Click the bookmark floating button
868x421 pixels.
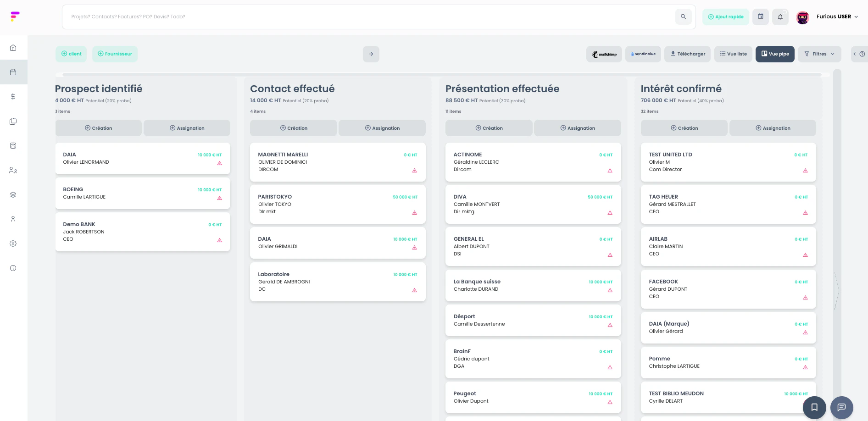point(814,407)
